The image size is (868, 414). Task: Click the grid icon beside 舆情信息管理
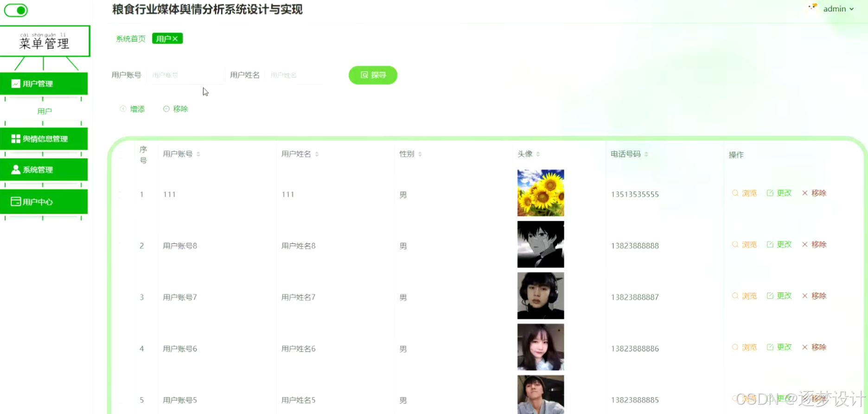[x=16, y=139]
